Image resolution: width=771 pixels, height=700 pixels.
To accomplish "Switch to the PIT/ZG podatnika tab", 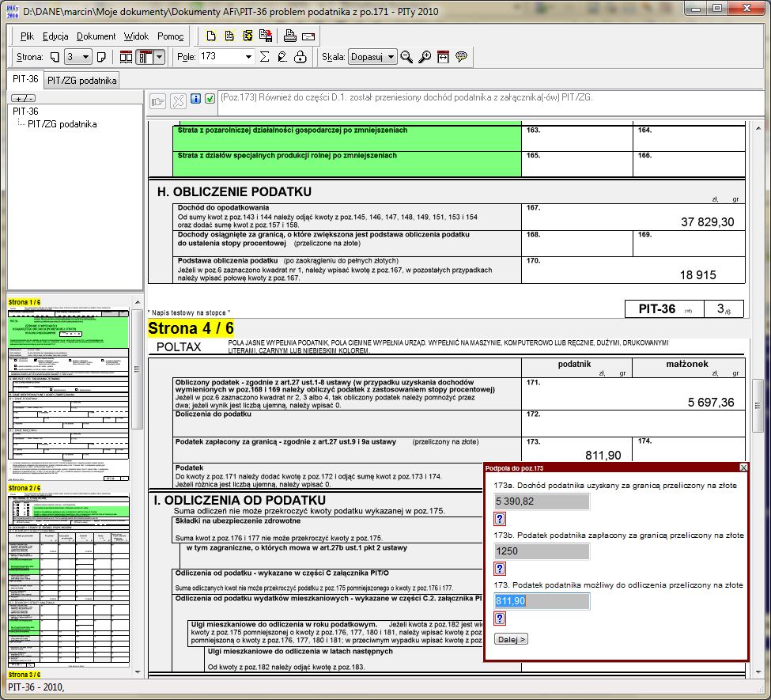I will coord(81,80).
